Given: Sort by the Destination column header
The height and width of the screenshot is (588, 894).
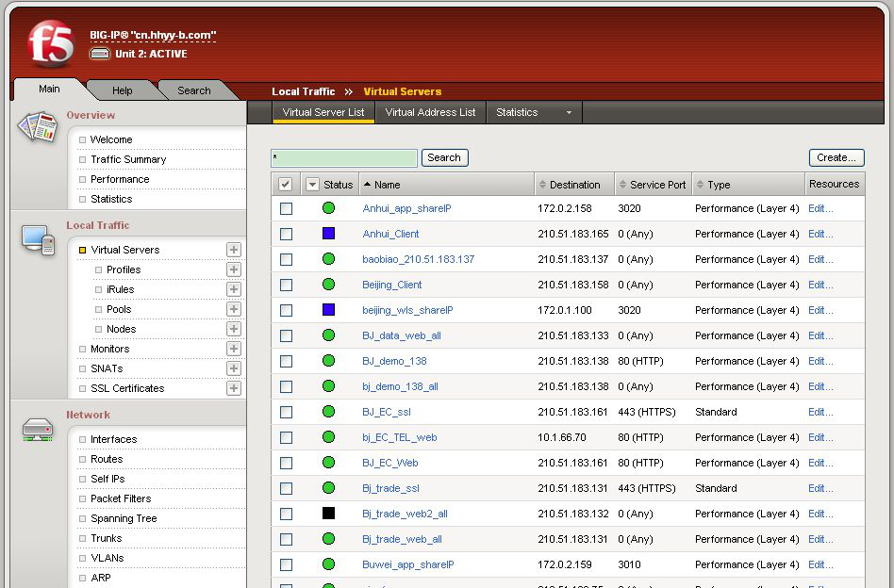Looking at the screenshot, I should click(x=574, y=185).
